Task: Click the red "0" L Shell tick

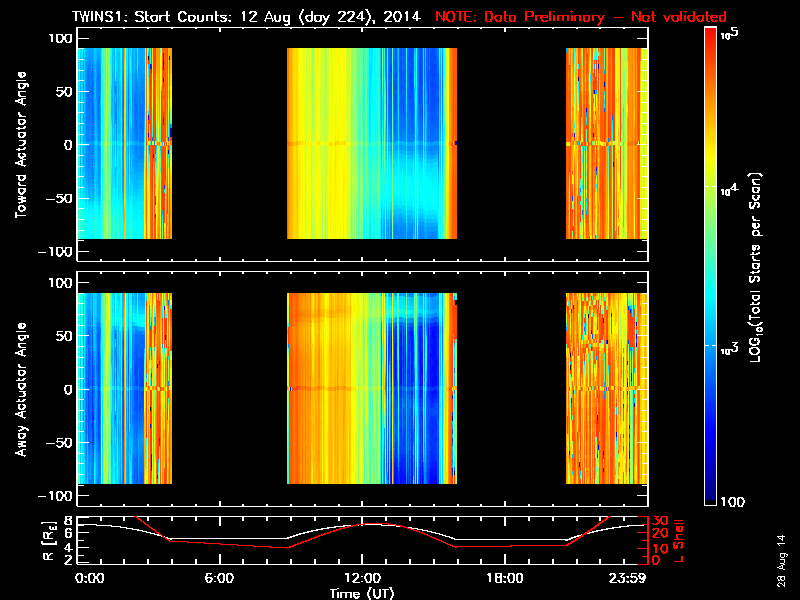Action: (656, 560)
